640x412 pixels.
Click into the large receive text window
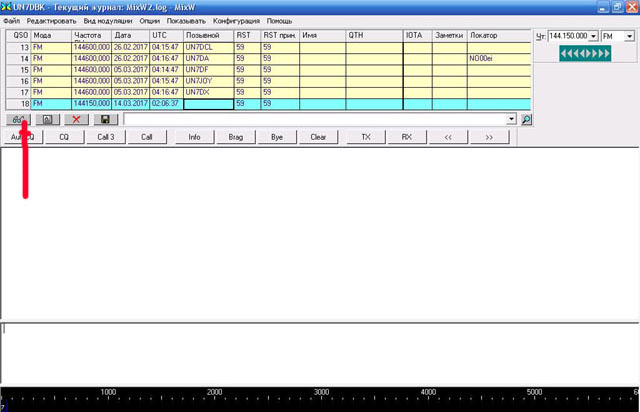tap(320, 233)
